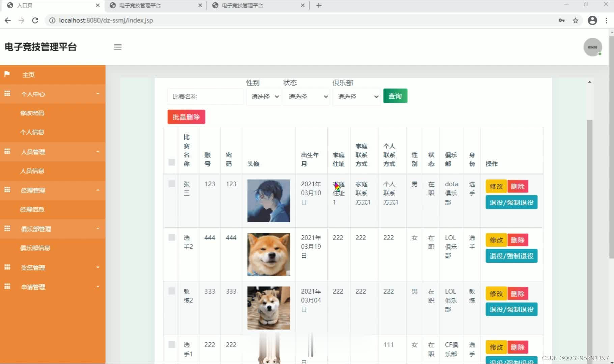Image resolution: width=614 pixels, height=364 pixels.
Task: Tick the select-all checkbox in the table header
Action: (172, 162)
